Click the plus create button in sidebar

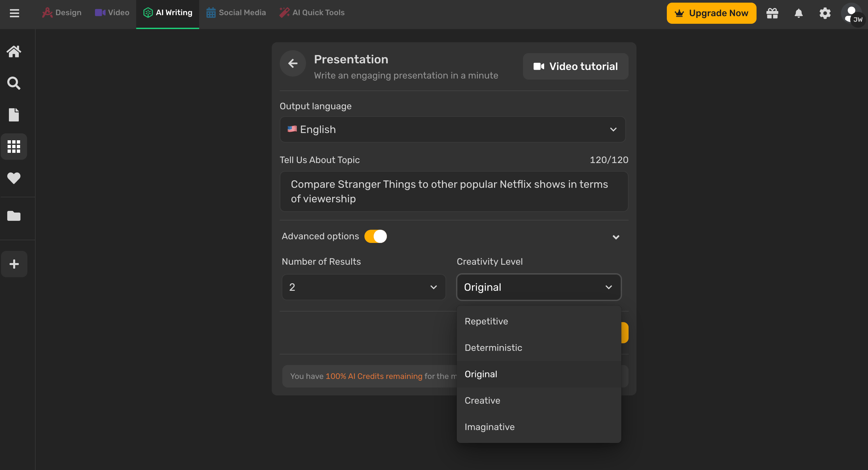click(14, 264)
